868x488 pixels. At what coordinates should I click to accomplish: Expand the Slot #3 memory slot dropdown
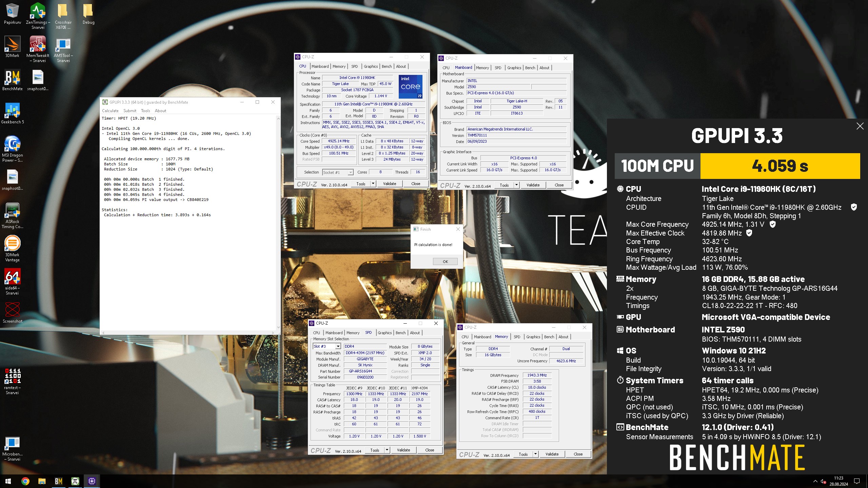(x=338, y=346)
